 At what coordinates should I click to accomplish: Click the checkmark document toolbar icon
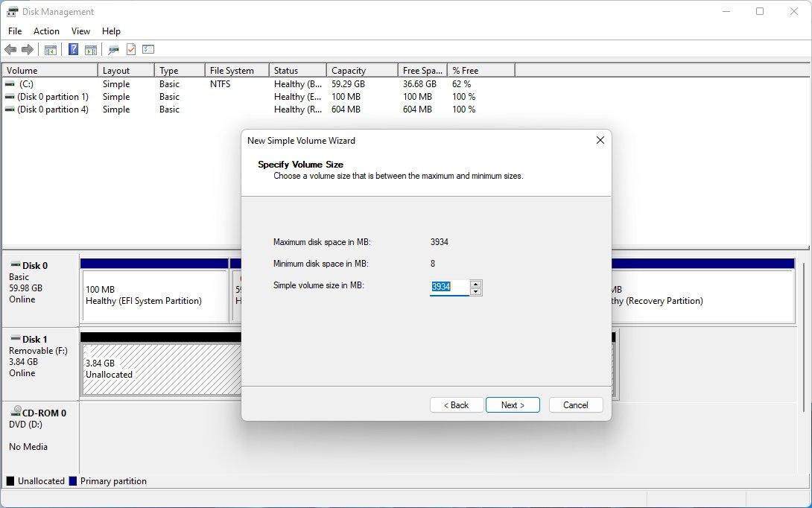click(x=131, y=50)
